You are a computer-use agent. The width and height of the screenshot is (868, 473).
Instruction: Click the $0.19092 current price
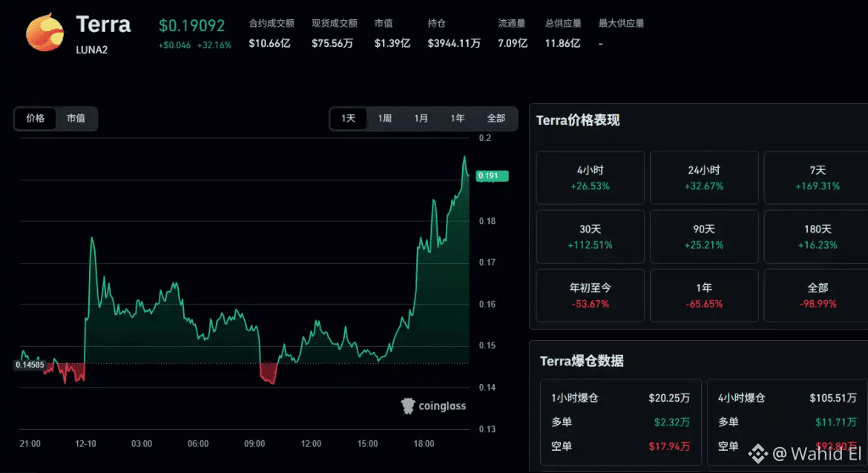pyautogui.click(x=191, y=25)
